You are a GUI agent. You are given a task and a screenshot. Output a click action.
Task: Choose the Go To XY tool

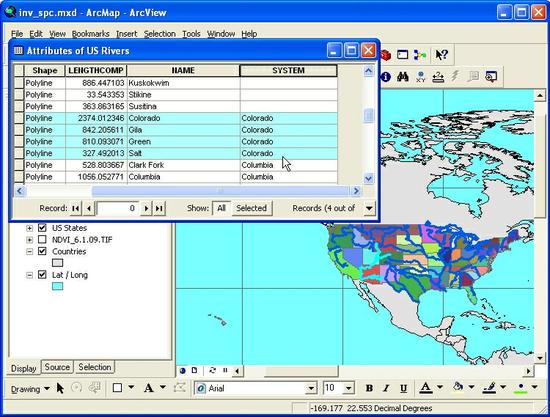[x=420, y=76]
